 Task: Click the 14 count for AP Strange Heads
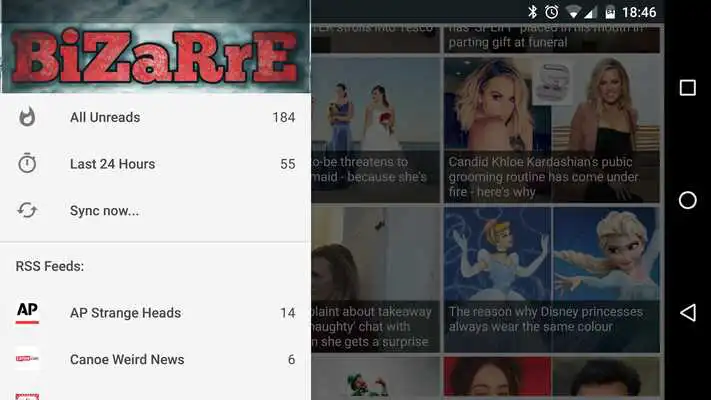(288, 312)
